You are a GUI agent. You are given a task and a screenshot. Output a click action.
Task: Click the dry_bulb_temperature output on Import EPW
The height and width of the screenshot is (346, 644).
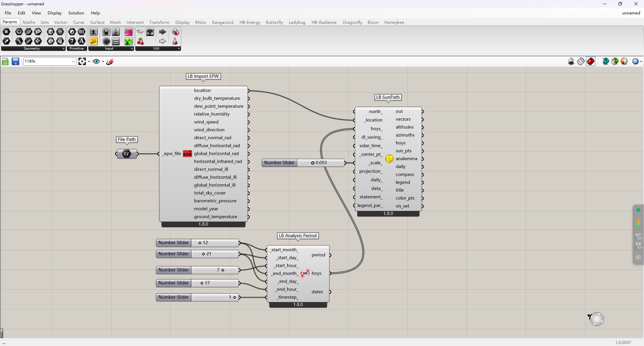217,98
